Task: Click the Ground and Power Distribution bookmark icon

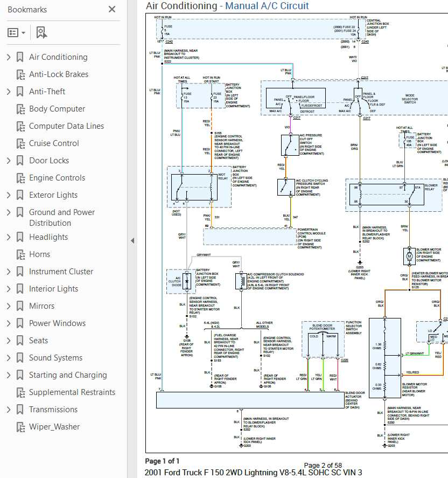Action: (20, 212)
